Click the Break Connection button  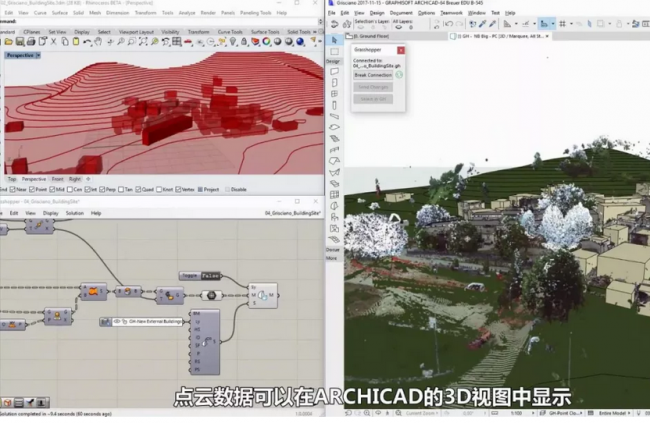pyautogui.click(x=373, y=74)
